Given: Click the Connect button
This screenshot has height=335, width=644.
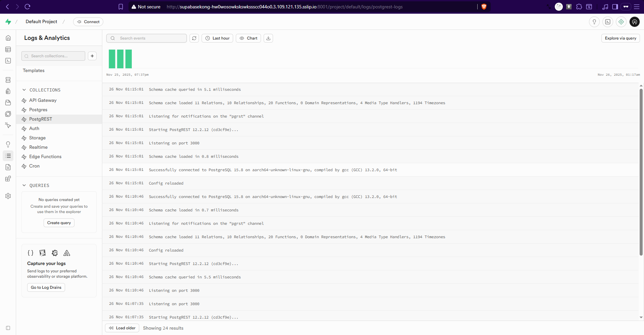Looking at the screenshot, I should coord(88,22).
